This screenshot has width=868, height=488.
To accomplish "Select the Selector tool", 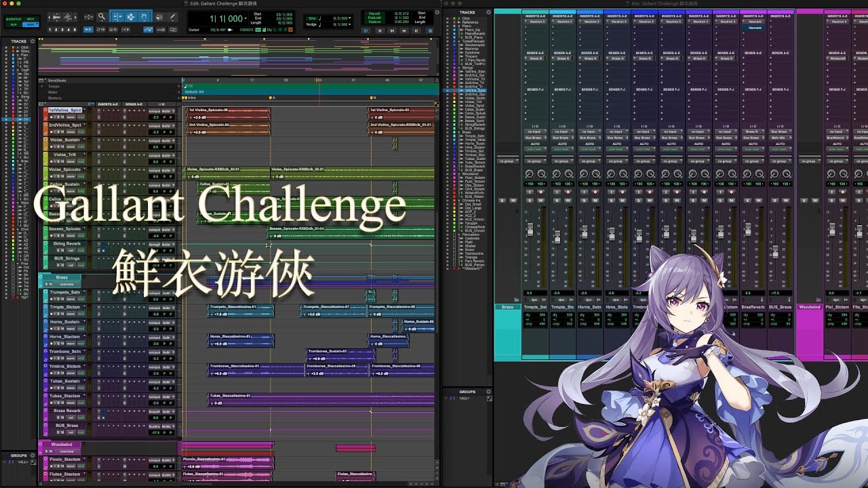I will point(131,17).
